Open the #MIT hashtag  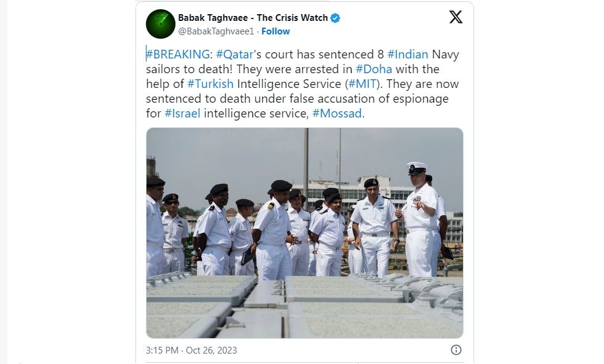click(362, 84)
